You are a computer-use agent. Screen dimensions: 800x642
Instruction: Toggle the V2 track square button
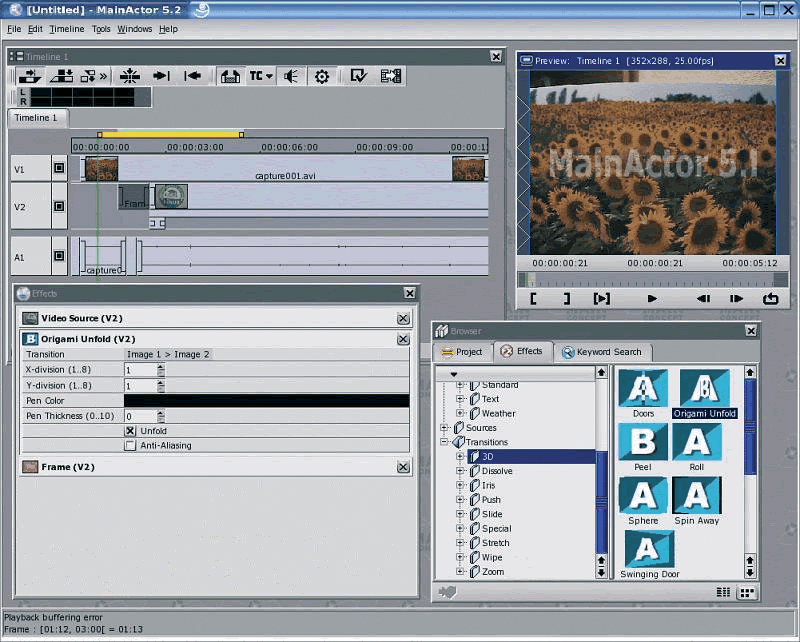pos(59,206)
